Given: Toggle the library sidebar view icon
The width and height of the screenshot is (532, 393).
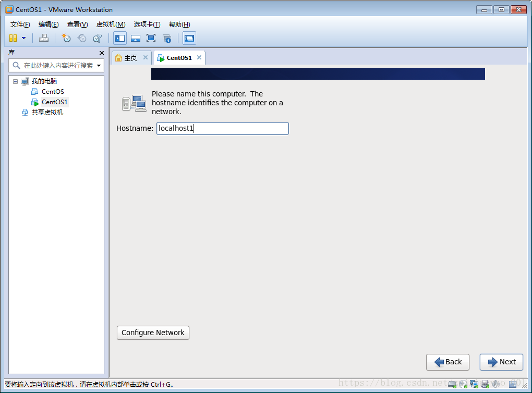Looking at the screenshot, I should point(120,38).
